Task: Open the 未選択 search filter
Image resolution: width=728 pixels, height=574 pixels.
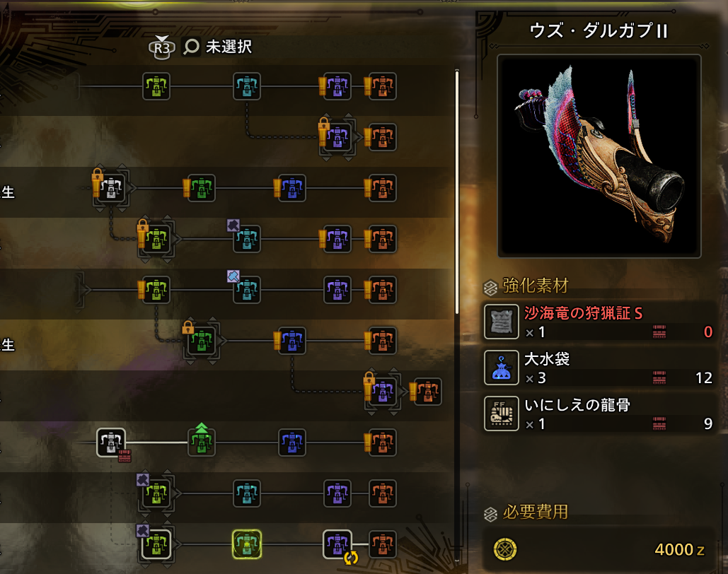Action: [x=218, y=47]
